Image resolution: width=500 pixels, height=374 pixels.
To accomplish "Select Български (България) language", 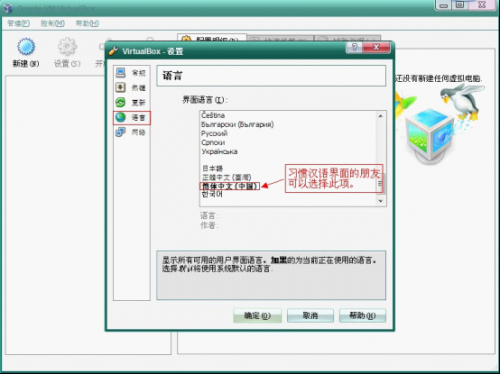I will pos(237,124).
